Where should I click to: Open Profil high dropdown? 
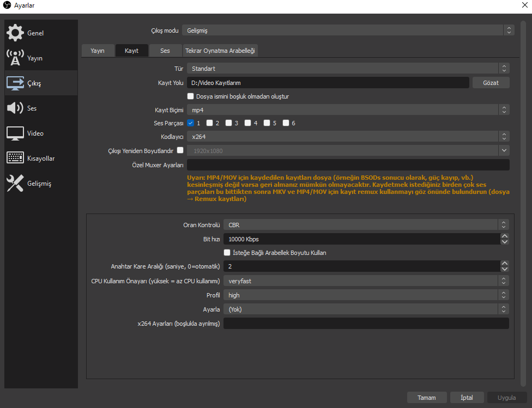click(x=366, y=295)
